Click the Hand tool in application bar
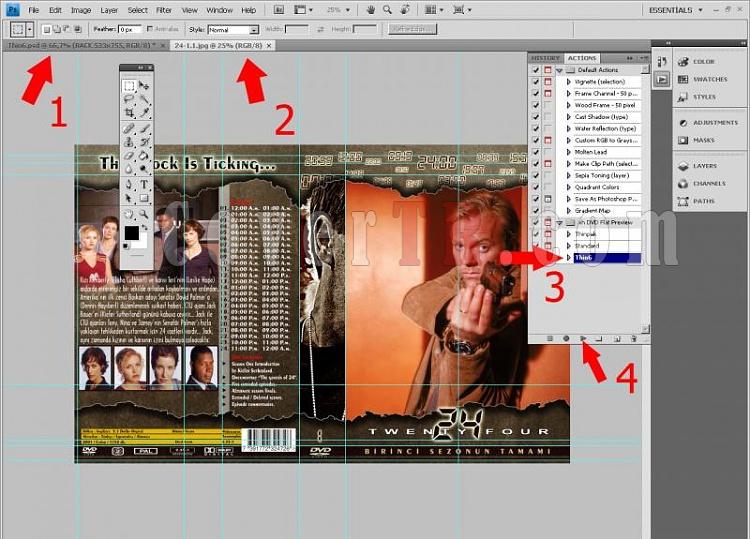The height and width of the screenshot is (539, 750). point(371,10)
